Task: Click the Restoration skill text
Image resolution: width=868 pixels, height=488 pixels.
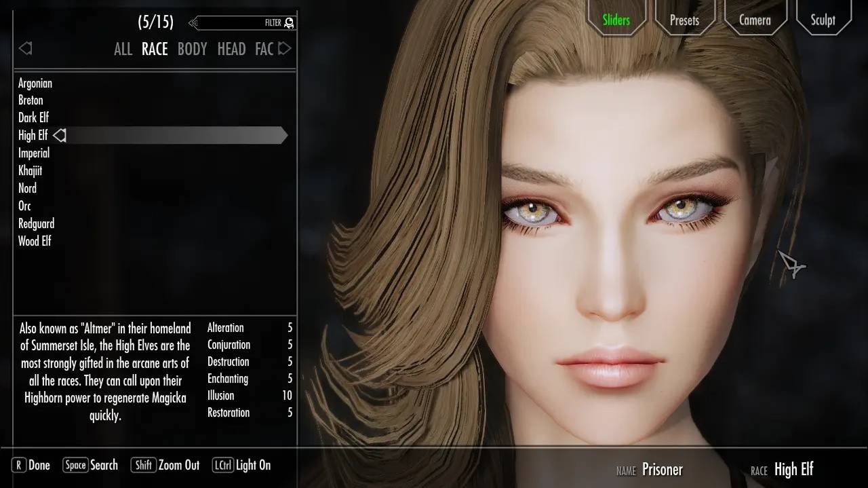Action: click(229, 413)
